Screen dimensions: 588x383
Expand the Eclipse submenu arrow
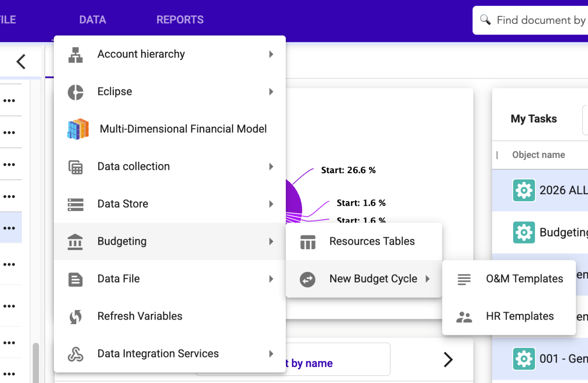[271, 92]
